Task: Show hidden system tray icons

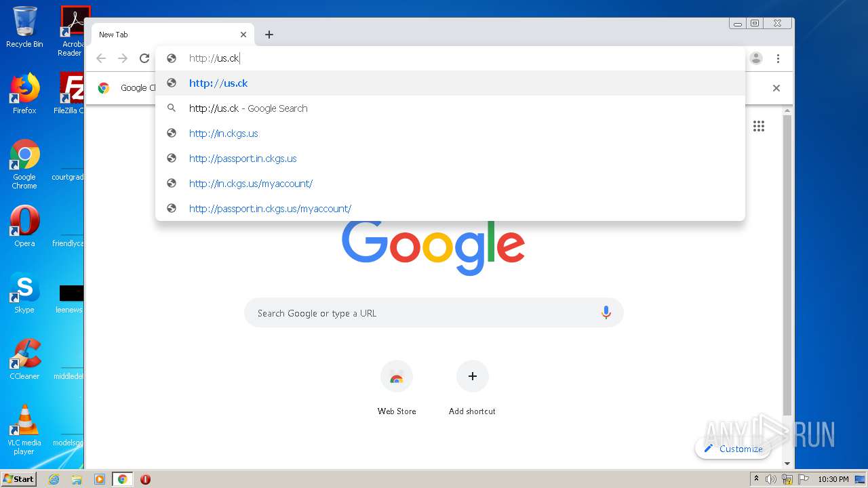Action: [757, 479]
